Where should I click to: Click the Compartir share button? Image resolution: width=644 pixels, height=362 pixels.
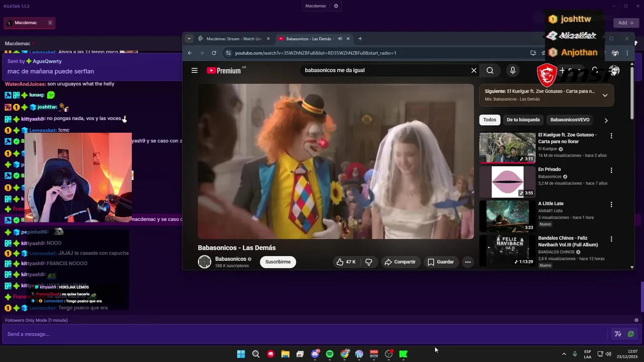pyautogui.click(x=400, y=262)
